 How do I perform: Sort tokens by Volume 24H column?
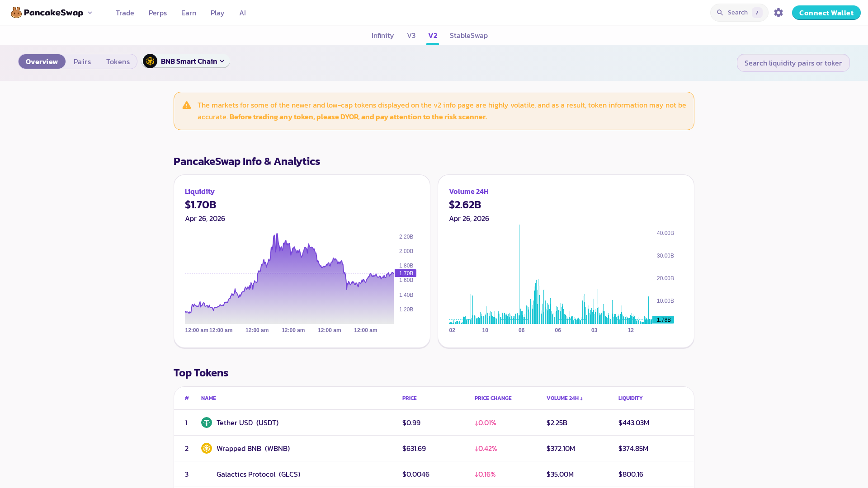(x=565, y=398)
